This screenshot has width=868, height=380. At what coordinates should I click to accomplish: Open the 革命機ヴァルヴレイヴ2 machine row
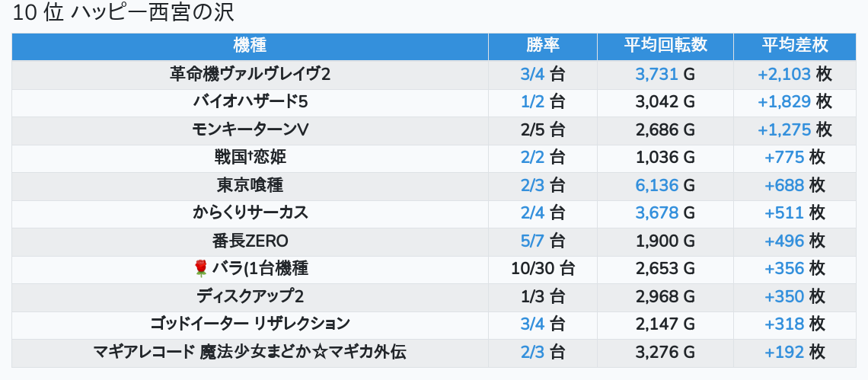click(x=250, y=74)
